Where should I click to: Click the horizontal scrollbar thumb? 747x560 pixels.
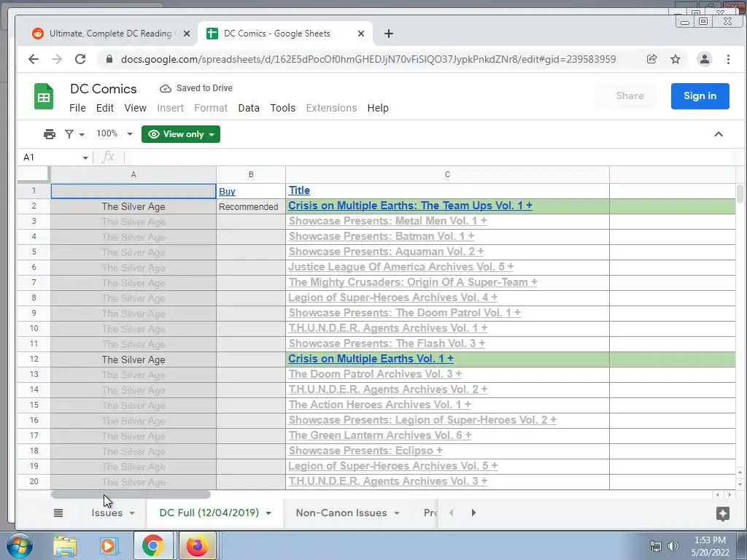[x=131, y=495]
